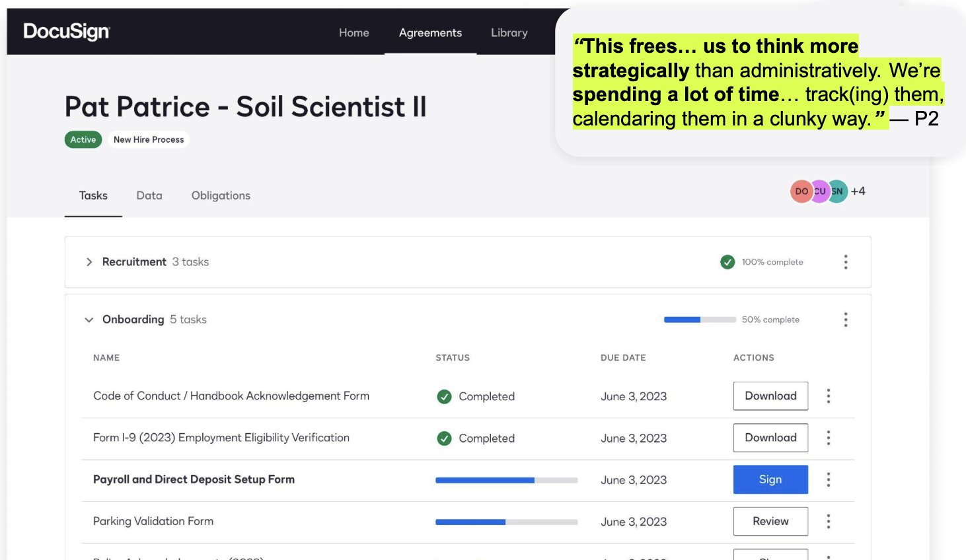
Task: Click Code of Conduct completed checkmark icon
Action: pyautogui.click(x=445, y=396)
